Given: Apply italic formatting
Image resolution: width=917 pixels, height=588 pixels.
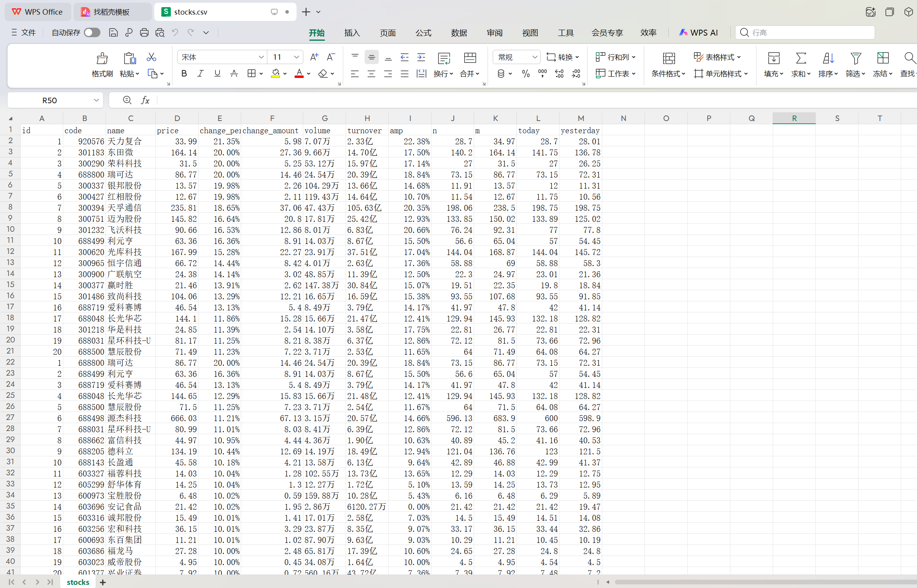Looking at the screenshot, I should click(200, 74).
